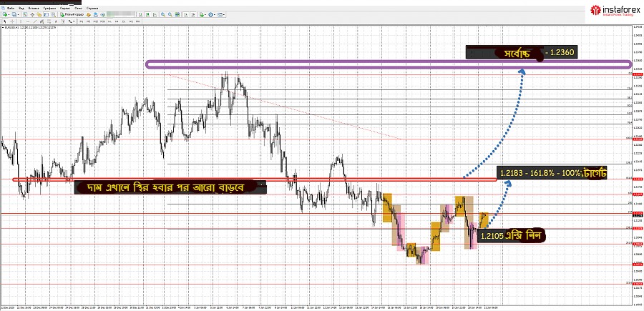The width and height of the screenshot is (644, 311).
Task: Expand the Arrows objects dropdown
Action: pyautogui.click(x=74, y=21)
